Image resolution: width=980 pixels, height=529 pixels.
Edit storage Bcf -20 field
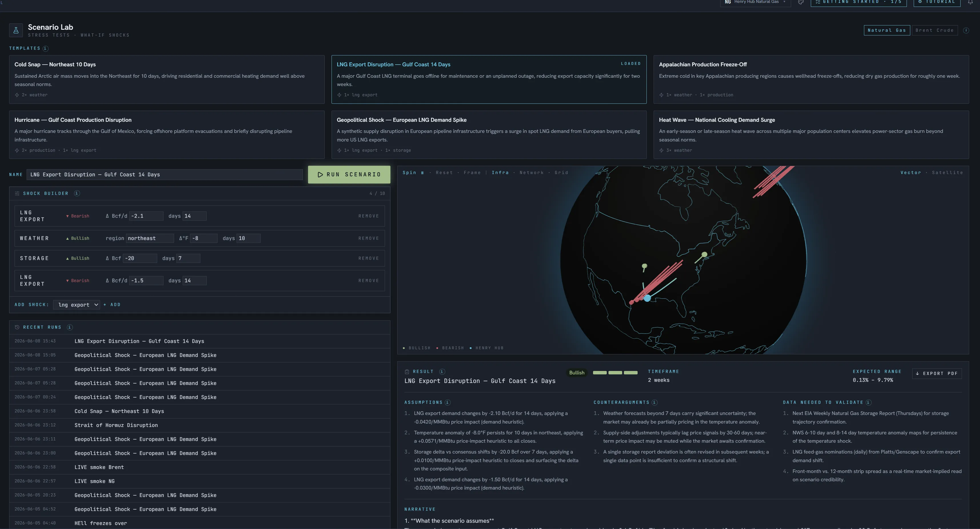140,258
